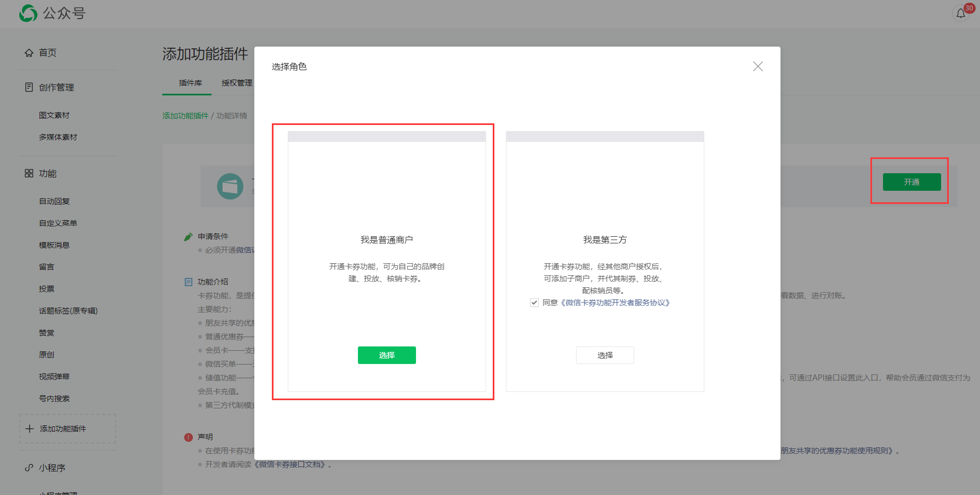This screenshot has width=980, height=495.
Task: Click the green 开通 button
Action: (911, 182)
